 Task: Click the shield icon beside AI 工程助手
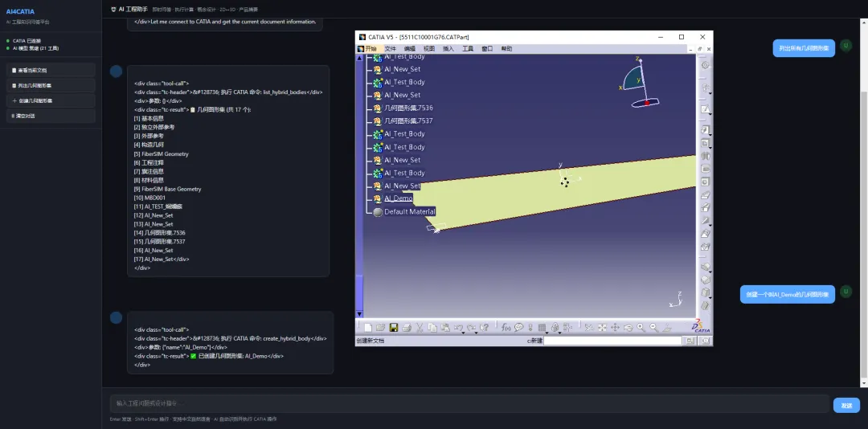[x=113, y=10]
